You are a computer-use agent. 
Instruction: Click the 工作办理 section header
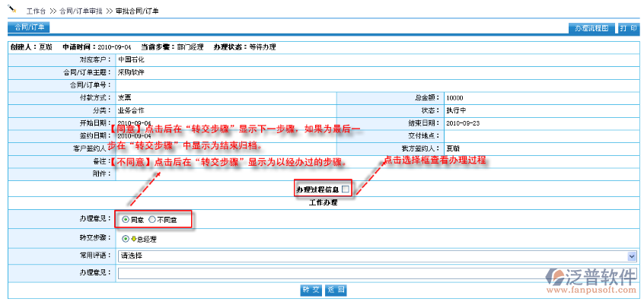[323, 202]
